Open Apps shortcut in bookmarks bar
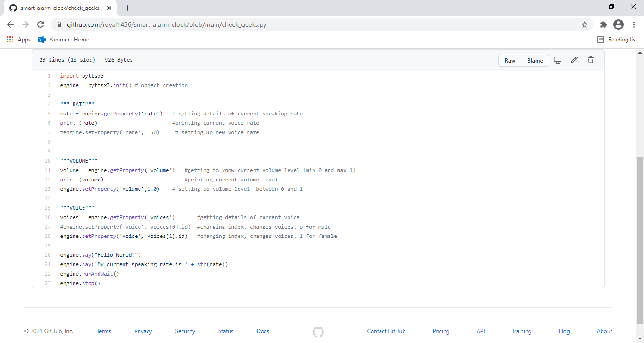The width and height of the screenshot is (644, 343). pyautogui.click(x=19, y=40)
